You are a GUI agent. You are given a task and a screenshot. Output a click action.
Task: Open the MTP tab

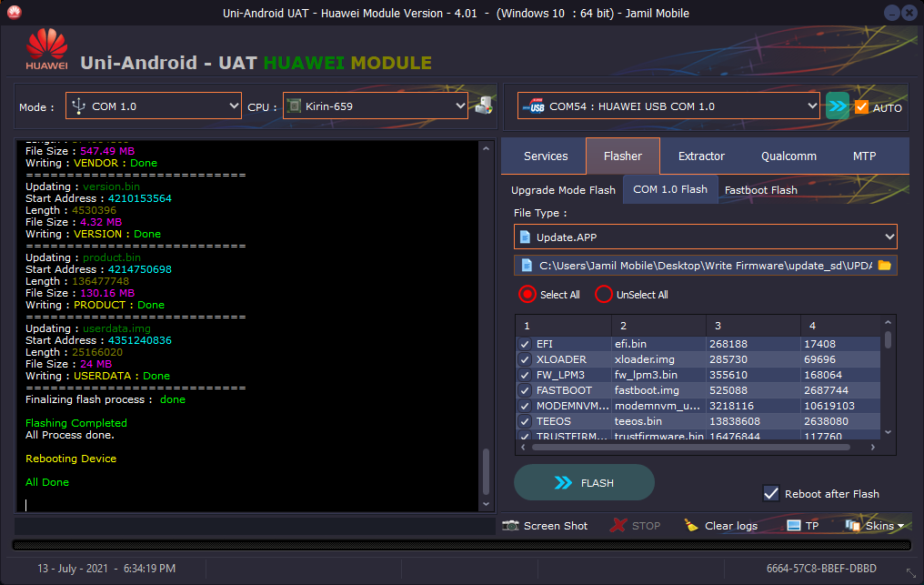(864, 156)
